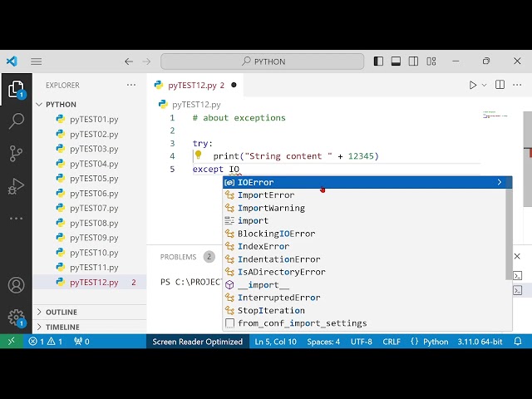532x399 pixels.
Task: Open editor More Actions ellipsis
Action: (517, 85)
